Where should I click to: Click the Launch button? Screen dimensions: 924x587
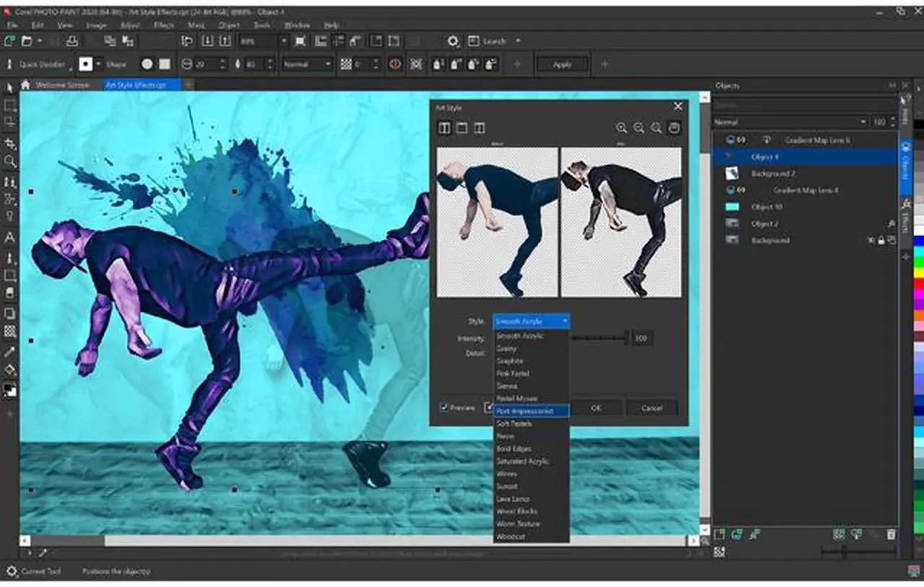point(488,41)
